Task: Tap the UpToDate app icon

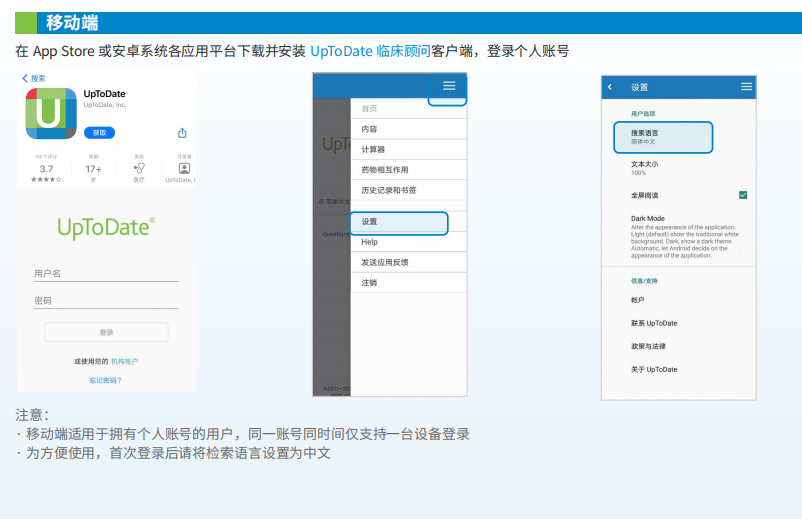Action: tap(51, 114)
